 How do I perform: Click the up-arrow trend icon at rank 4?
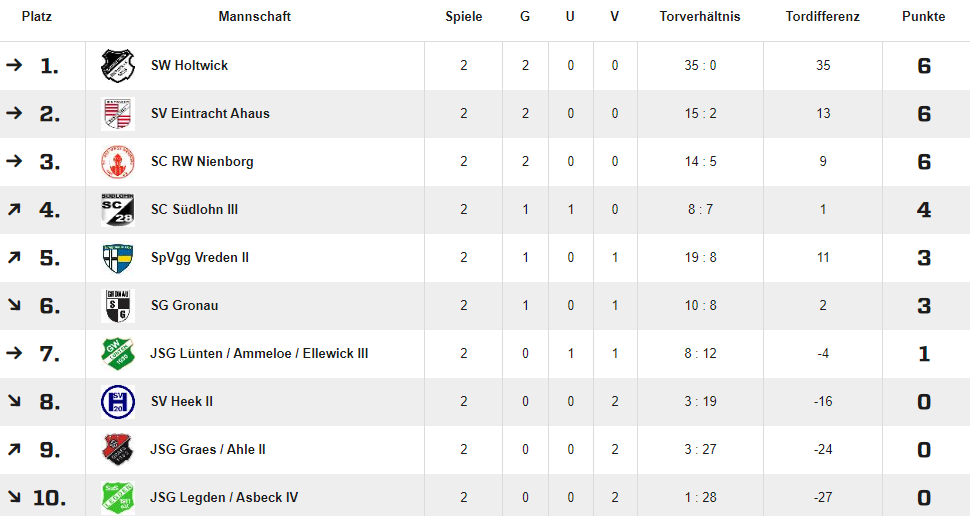click(14, 210)
